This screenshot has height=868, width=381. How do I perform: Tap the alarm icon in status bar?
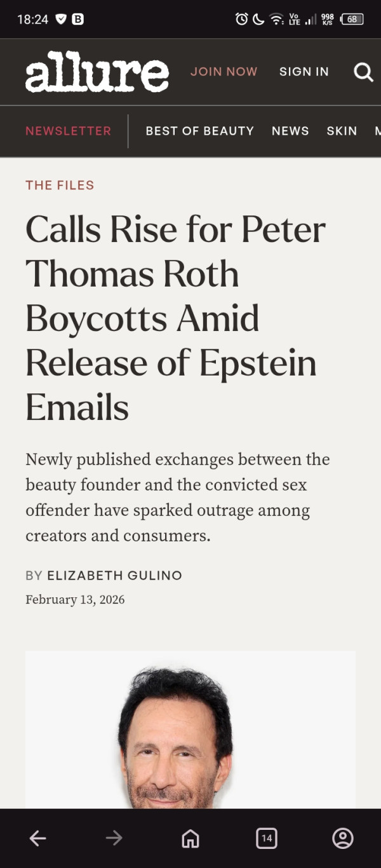click(241, 19)
